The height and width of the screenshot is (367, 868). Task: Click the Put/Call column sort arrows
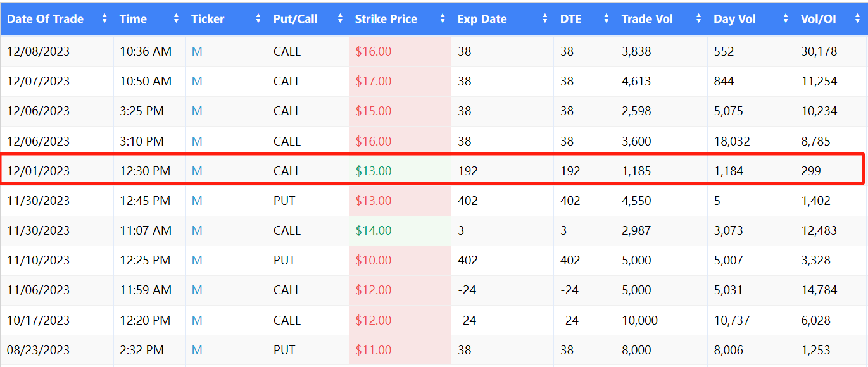pos(340,19)
